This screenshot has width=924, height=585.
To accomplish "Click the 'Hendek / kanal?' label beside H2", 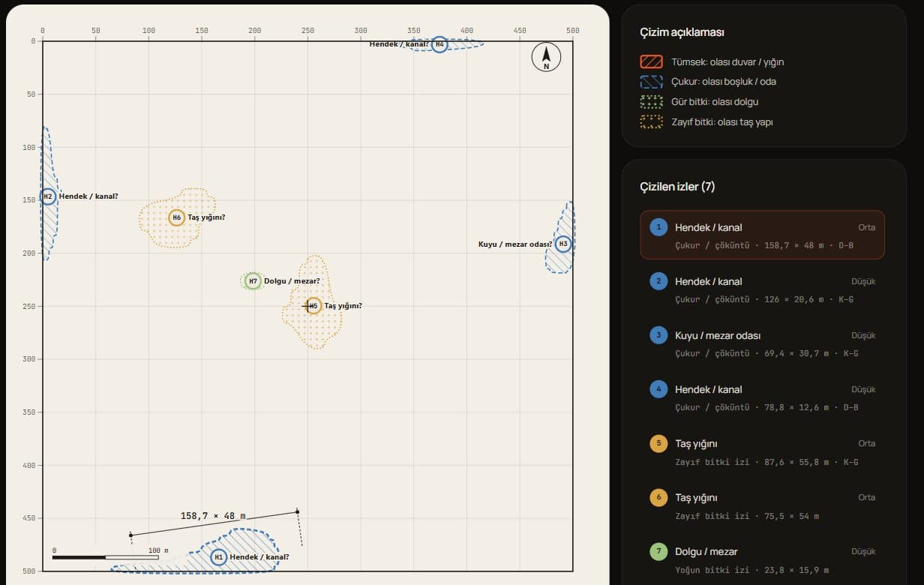I will (x=88, y=196).
